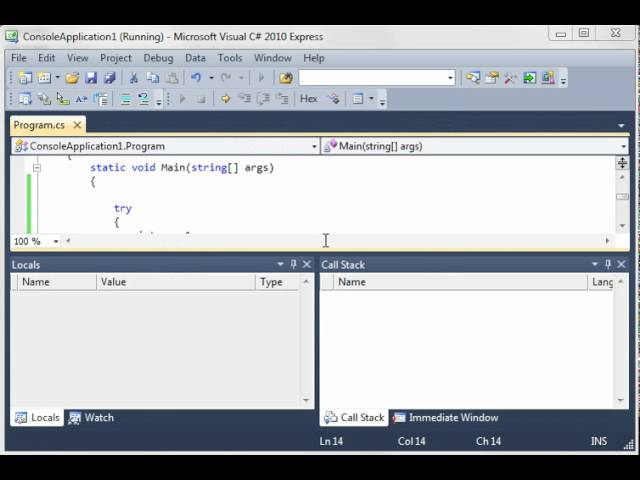Open Main(string[] args) member dropdown
Viewport: 640px width, 480px height.
click(x=624, y=146)
